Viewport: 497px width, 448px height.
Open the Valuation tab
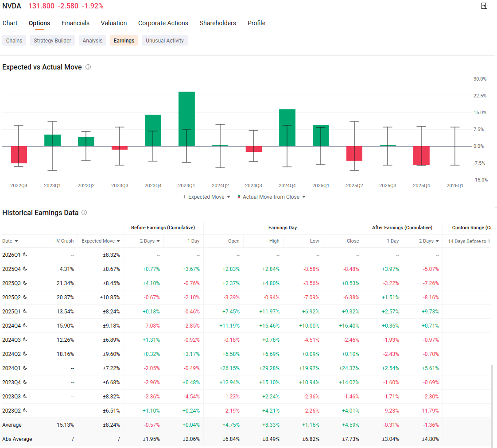[x=114, y=23]
